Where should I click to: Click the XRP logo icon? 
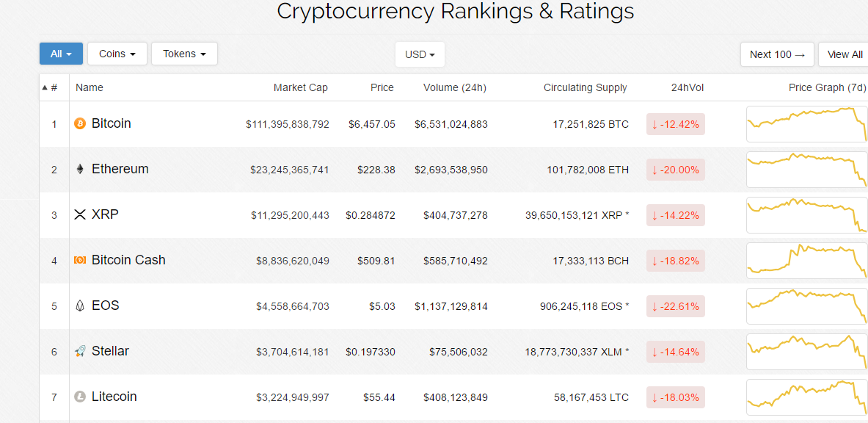pos(80,215)
